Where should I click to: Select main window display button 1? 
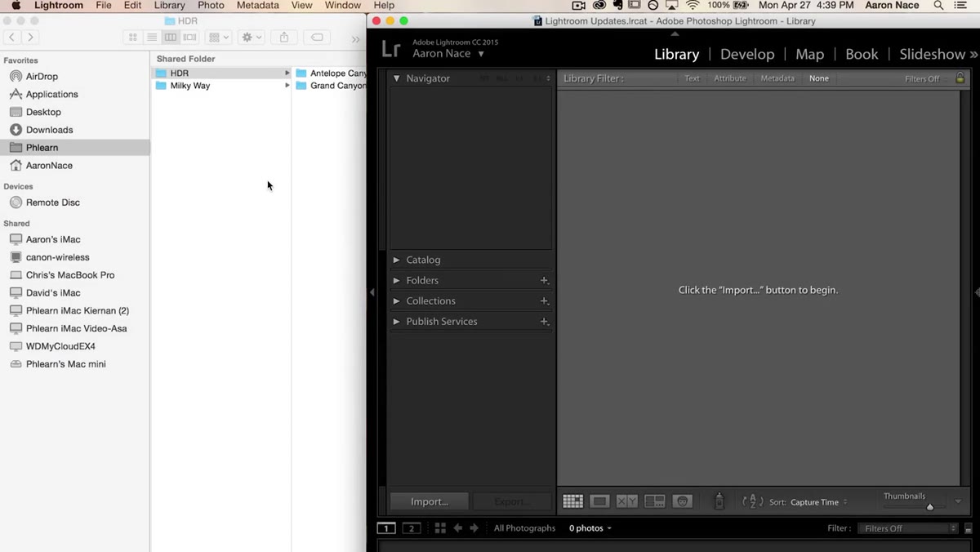pyautogui.click(x=386, y=528)
